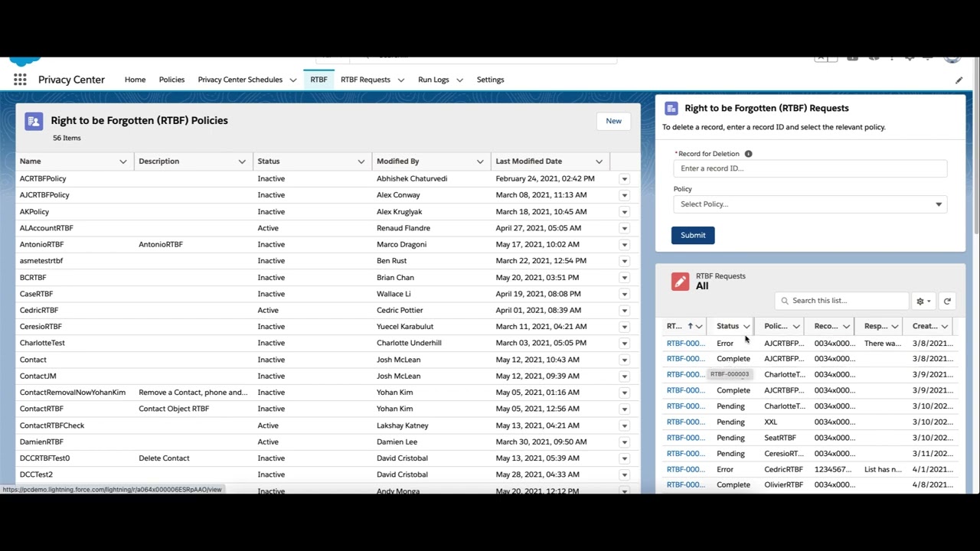The image size is (980, 551).
Task: Click the RTBF Requests form icon
Action: point(671,109)
